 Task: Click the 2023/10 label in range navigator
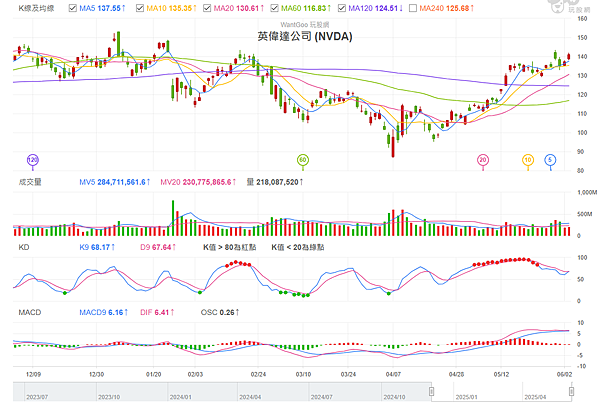tap(109, 397)
